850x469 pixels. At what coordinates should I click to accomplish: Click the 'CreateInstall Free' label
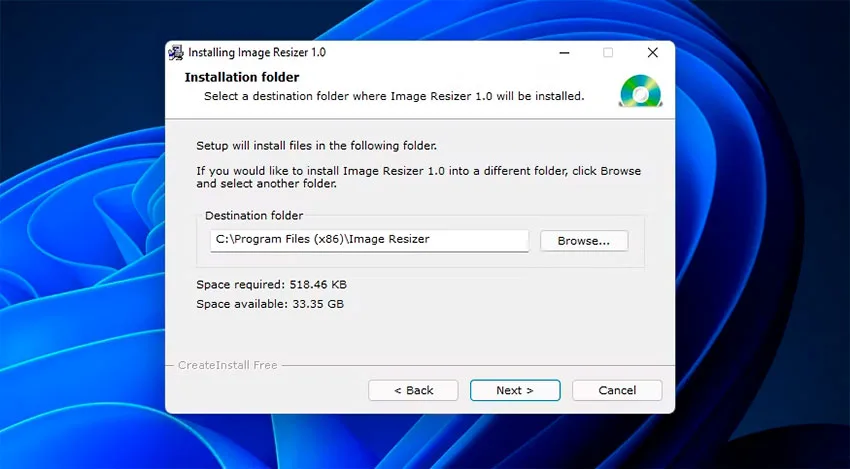coord(228,365)
